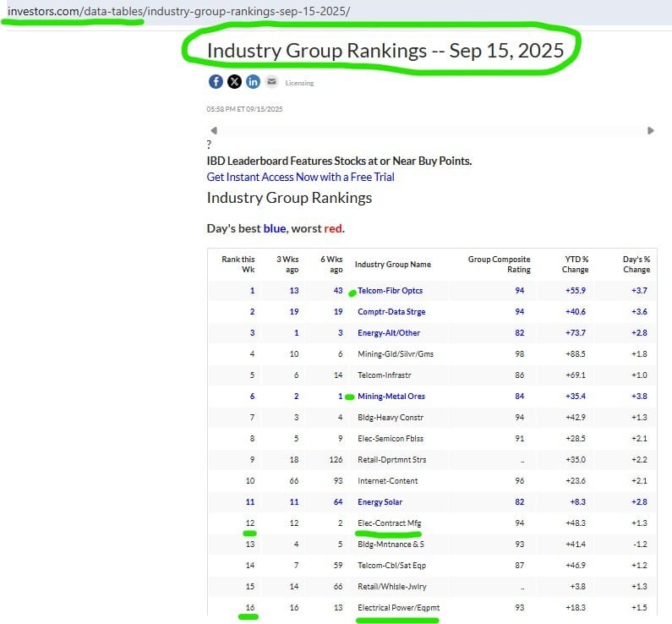
Task: Click the +3.8 day's change for Mining-Metal Ores
Action: click(639, 396)
